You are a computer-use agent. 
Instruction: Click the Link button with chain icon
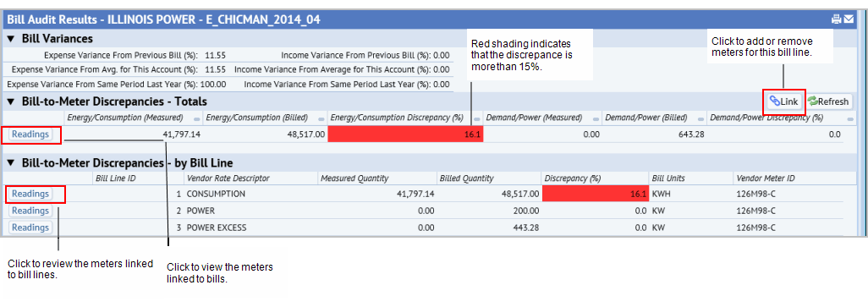click(x=784, y=101)
